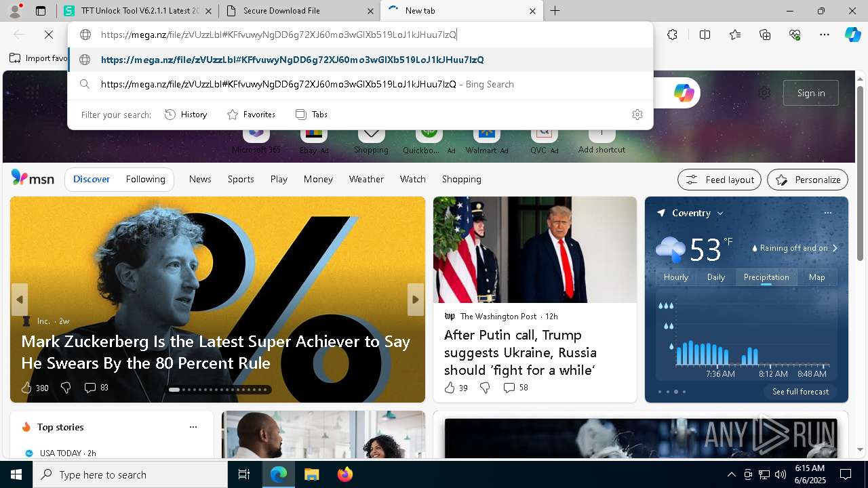Viewport: 868px width, 488px height.
Task: Click the msn logo
Action: click(33, 178)
